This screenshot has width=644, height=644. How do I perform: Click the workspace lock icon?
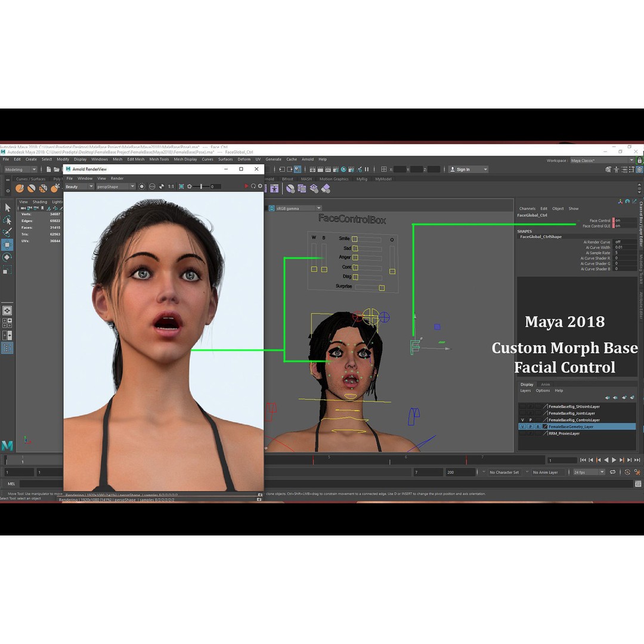pyautogui.click(x=639, y=160)
